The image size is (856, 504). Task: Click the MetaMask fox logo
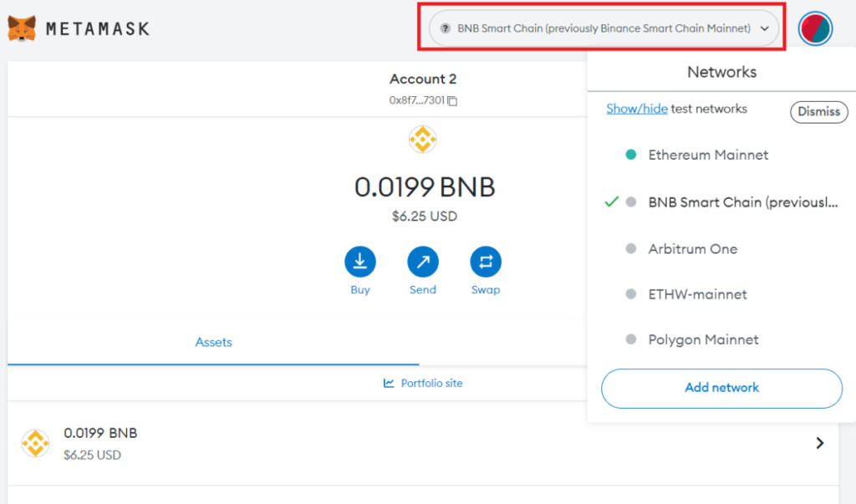coord(24,28)
